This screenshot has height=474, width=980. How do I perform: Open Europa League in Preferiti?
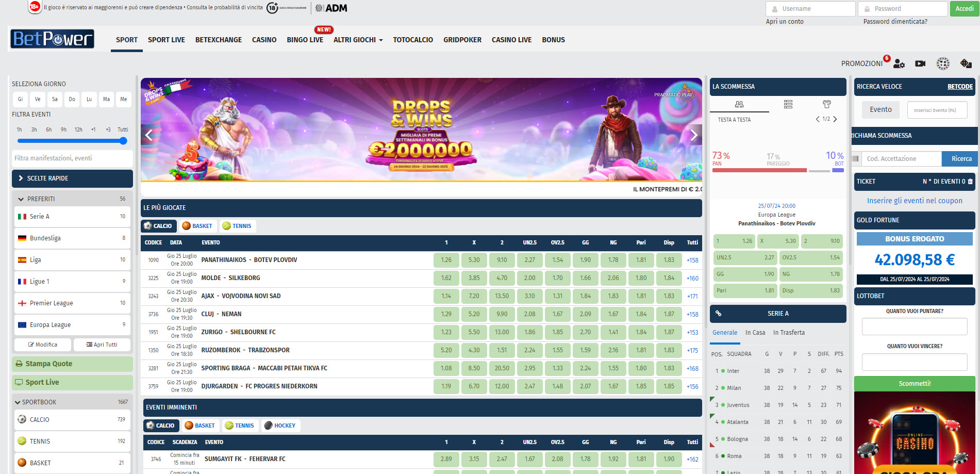pos(72,325)
